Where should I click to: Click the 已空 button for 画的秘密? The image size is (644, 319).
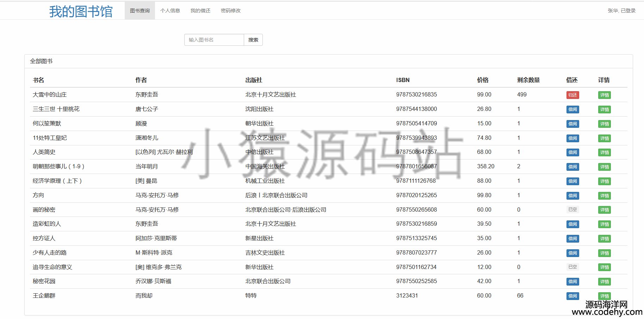click(572, 209)
